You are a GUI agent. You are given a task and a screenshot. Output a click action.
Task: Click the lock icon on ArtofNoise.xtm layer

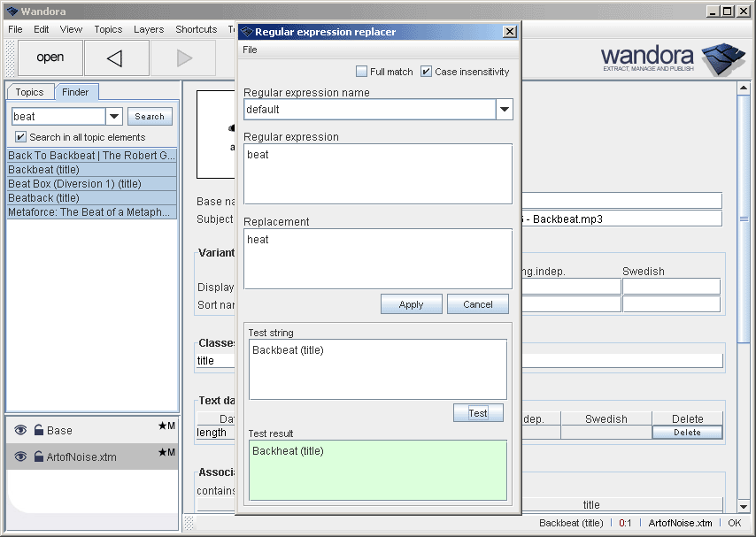pos(38,457)
